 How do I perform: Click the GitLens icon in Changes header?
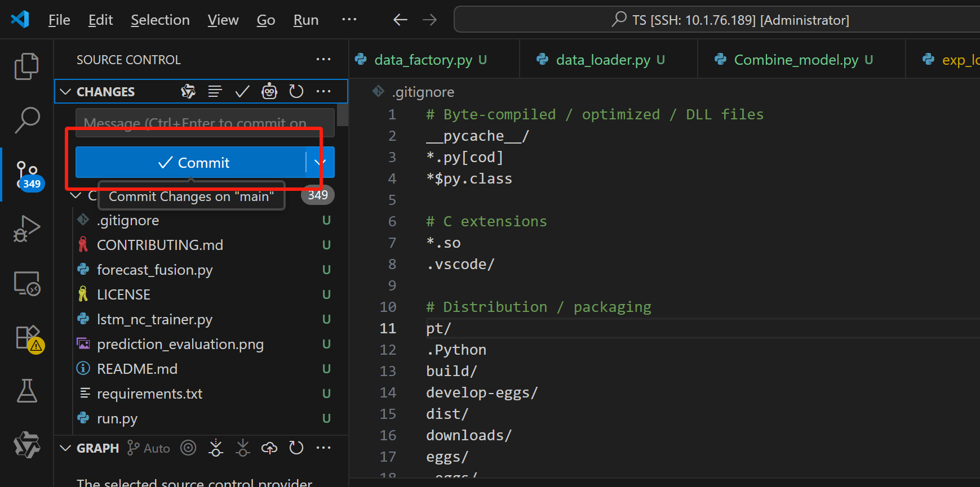tap(188, 91)
